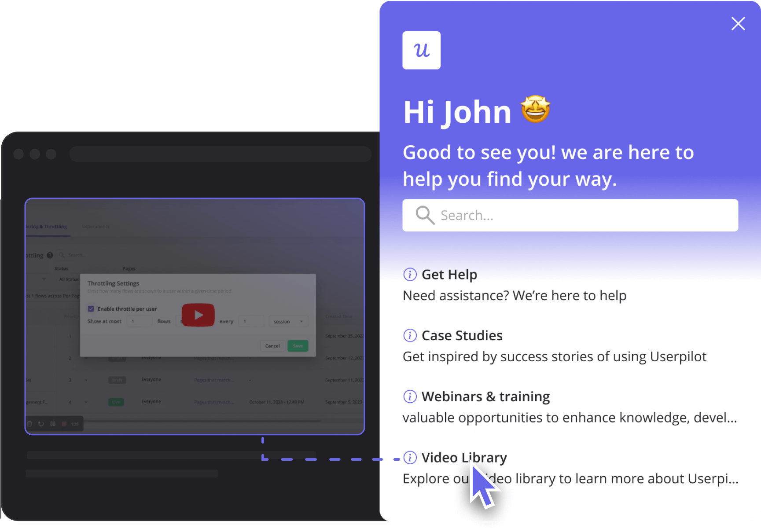761x532 pixels.
Task: Click the trash icon in the recording bar
Action: pos(30,424)
